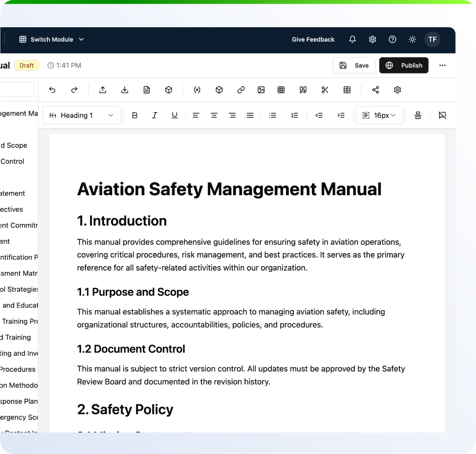Expand the Switch Module menu
This screenshot has height=454, width=476.
click(52, 39)
